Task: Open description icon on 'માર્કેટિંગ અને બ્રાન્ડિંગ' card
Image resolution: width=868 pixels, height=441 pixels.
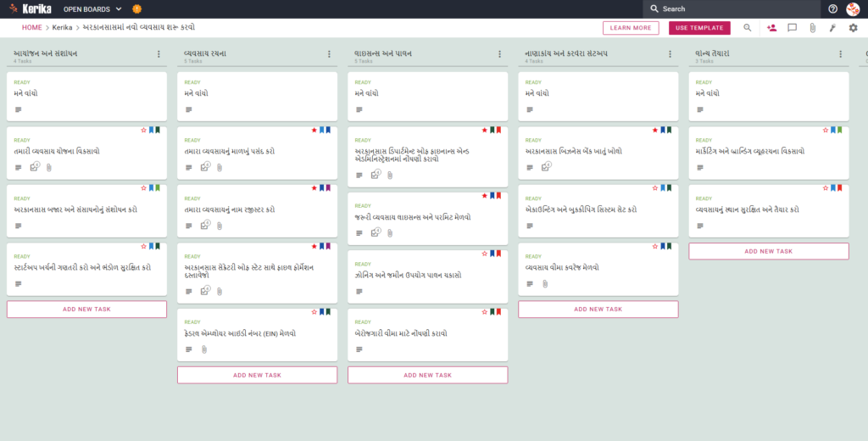Action: (x=700, y=167)
